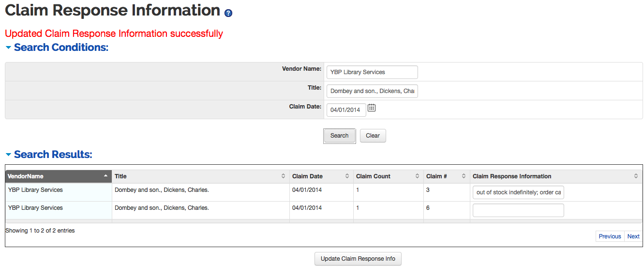Edit claim response for claim #3

click(518, 192)
